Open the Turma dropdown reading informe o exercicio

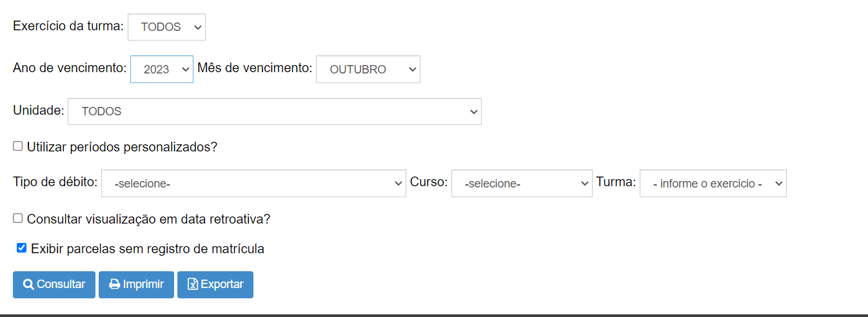pyautogui.click(x=713, y=183)
